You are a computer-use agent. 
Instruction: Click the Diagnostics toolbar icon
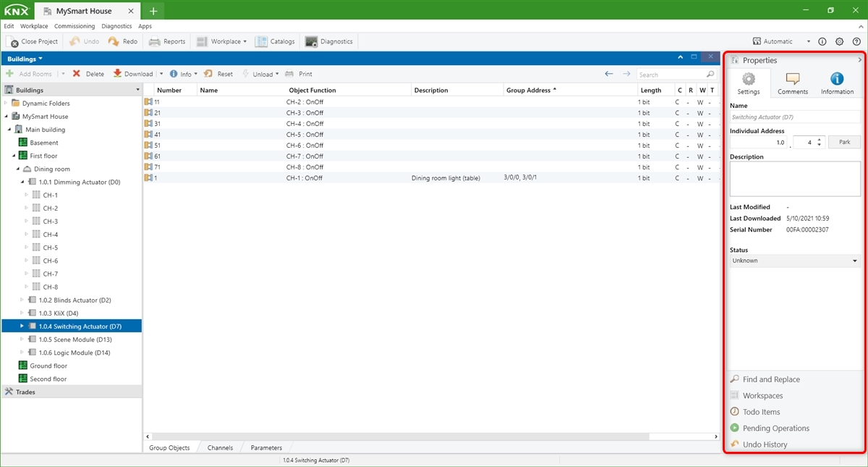point(312,42)
